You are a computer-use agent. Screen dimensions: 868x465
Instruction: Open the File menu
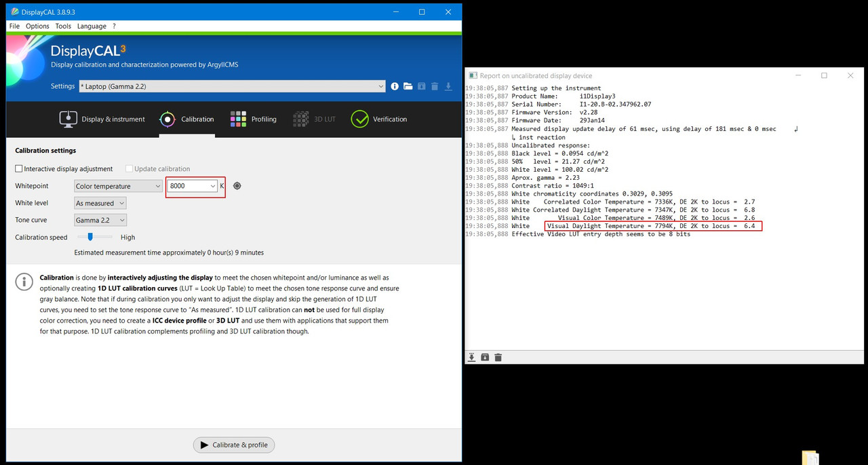coord(14,26)
